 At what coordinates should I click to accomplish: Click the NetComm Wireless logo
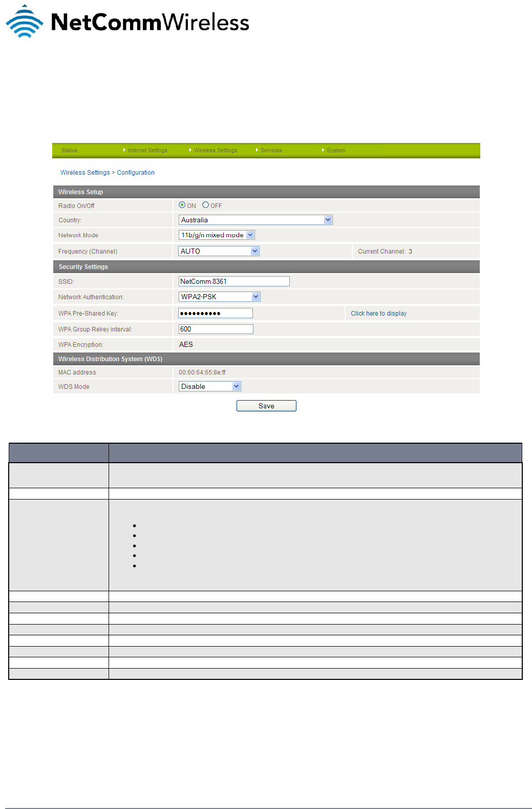click(127, 22)
